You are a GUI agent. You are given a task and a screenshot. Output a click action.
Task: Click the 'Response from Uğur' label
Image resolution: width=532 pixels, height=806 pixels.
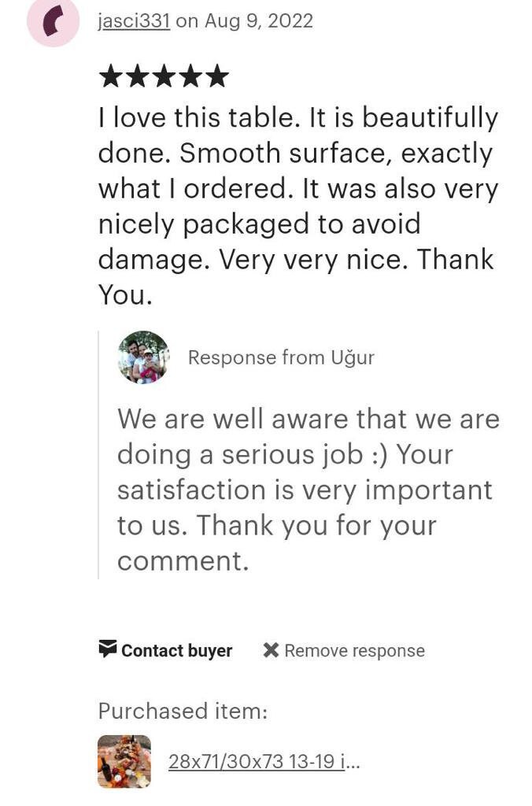[281, 357]
